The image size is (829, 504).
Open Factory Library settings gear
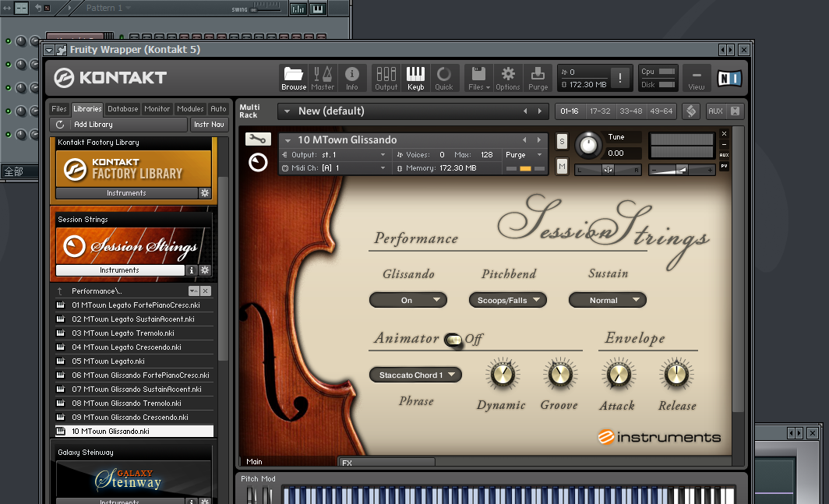pos(205,193)
